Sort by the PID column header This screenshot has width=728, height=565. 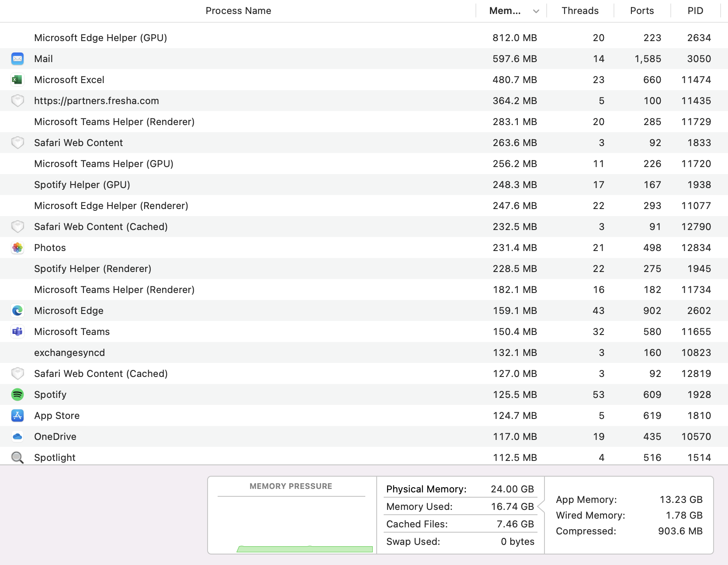tap(695, 11)
